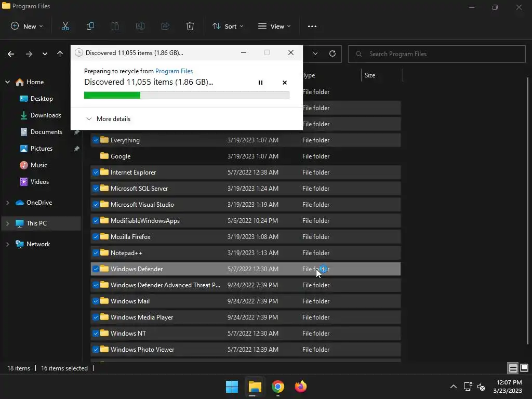The height and width of the screenshot is (399, 532).
Task: Expand the This PC tree node
Action: tap(7, 223)
